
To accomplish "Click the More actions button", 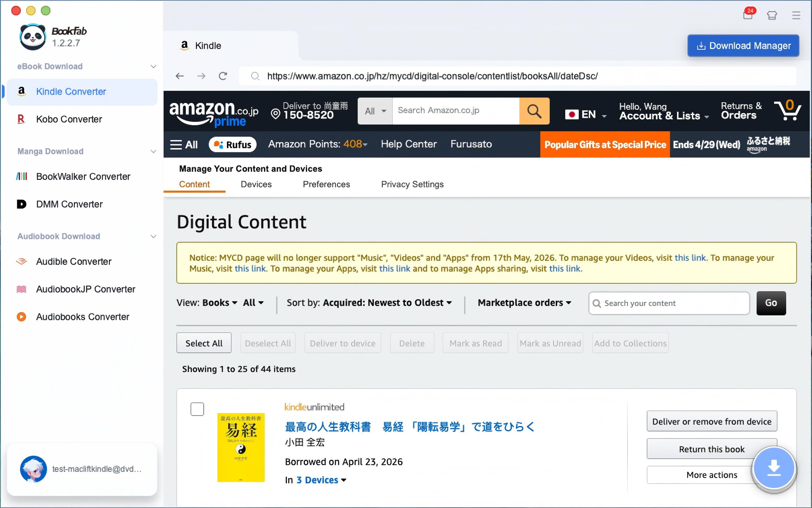I will point(712,475).
